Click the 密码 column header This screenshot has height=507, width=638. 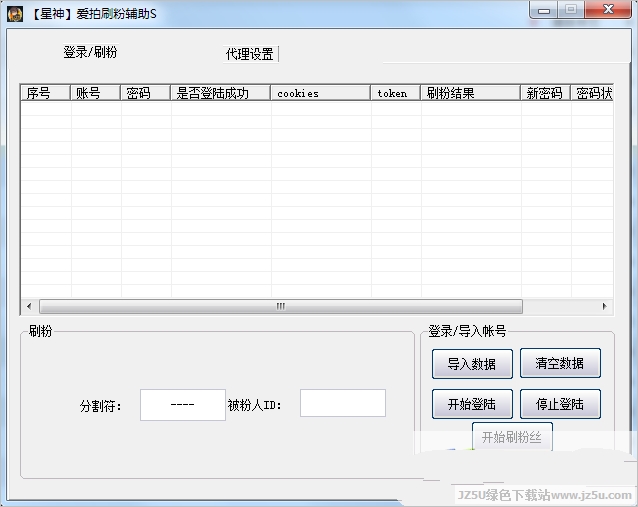(145, 93)
